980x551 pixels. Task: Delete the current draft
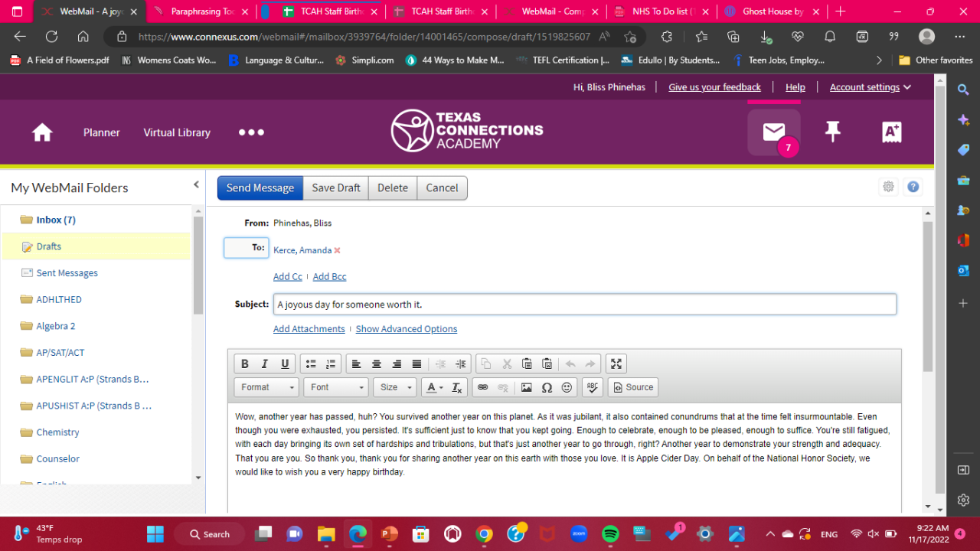[x=393, y=187]
